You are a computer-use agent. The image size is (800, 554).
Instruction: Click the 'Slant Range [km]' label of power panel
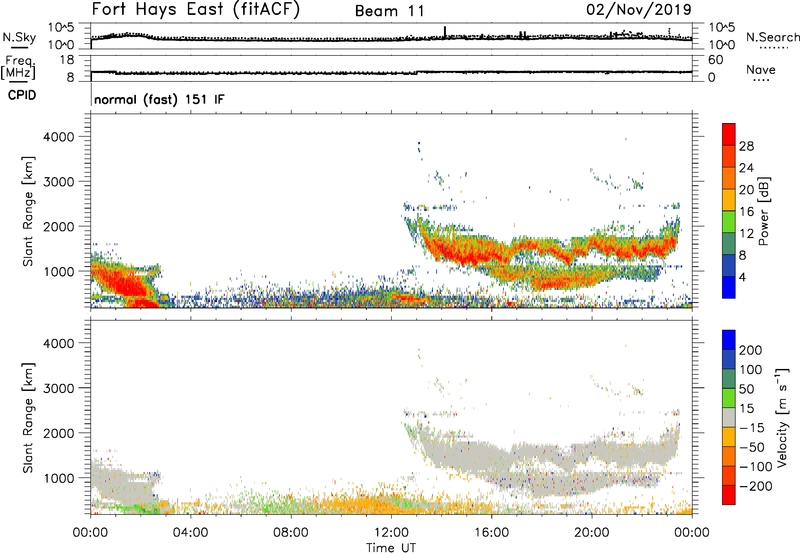(28, 211)
